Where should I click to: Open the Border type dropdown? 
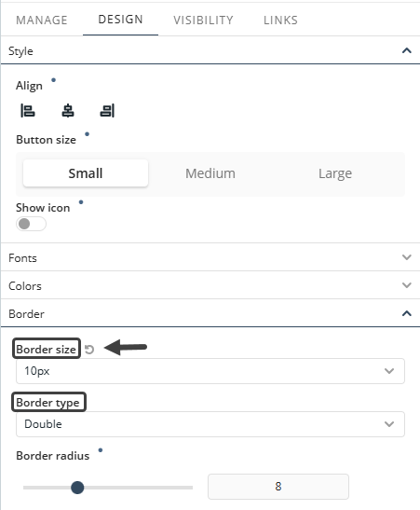210,424
